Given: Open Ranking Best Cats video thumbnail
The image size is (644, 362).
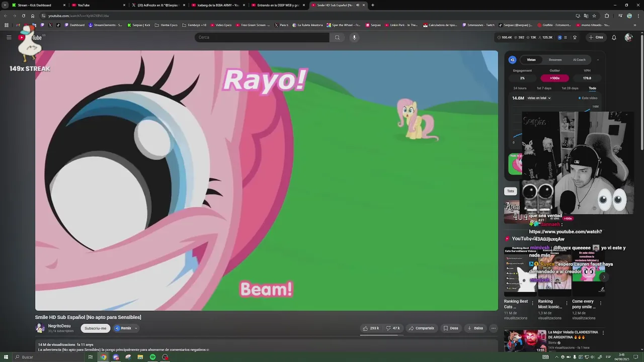Looking at the screenshot, I should 519,271.
